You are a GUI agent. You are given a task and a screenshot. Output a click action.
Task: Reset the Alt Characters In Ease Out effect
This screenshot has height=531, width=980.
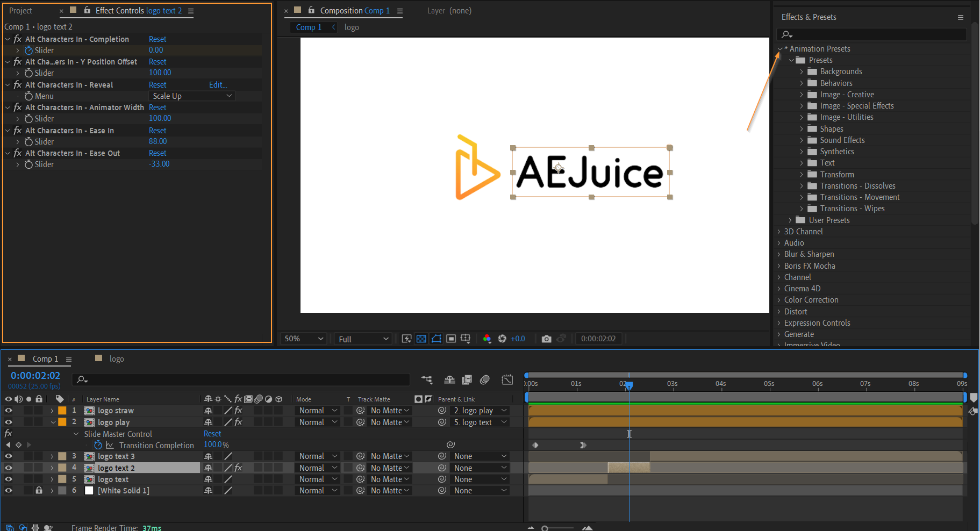tap(158, 153)
